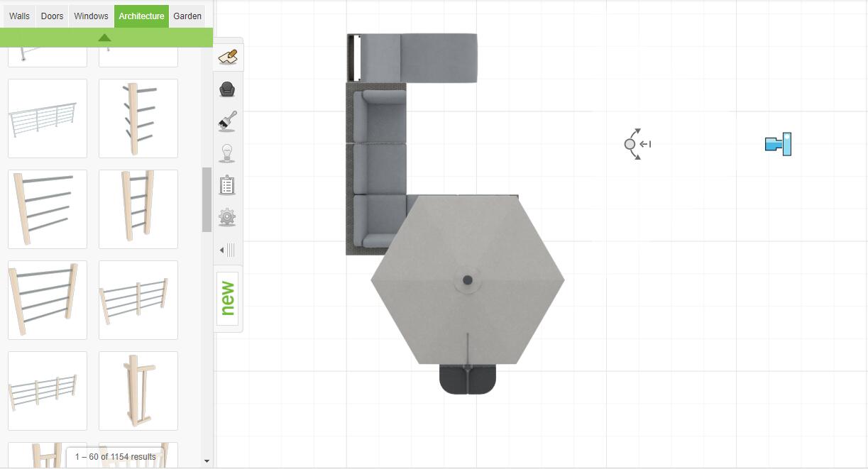Click the catalog scrollbar thumb
The image size is (868, 469).
(207, 199)
